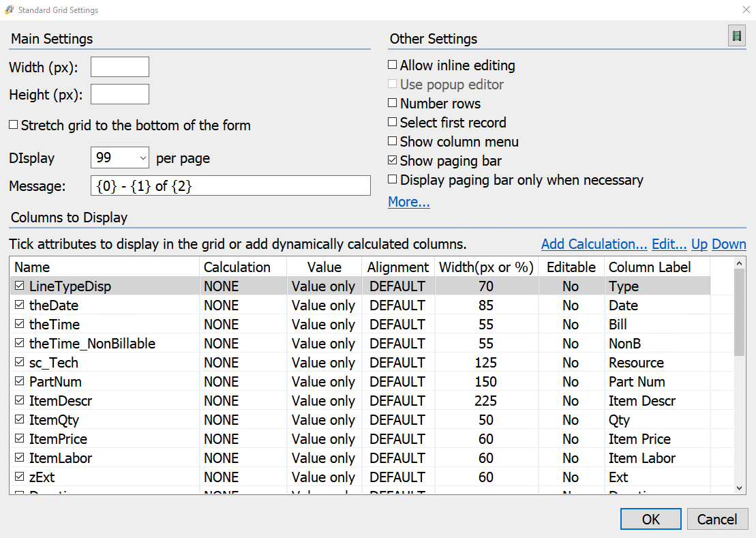
Task: Click the width value 225 for ItemDescr
Action: coord(486,401)
